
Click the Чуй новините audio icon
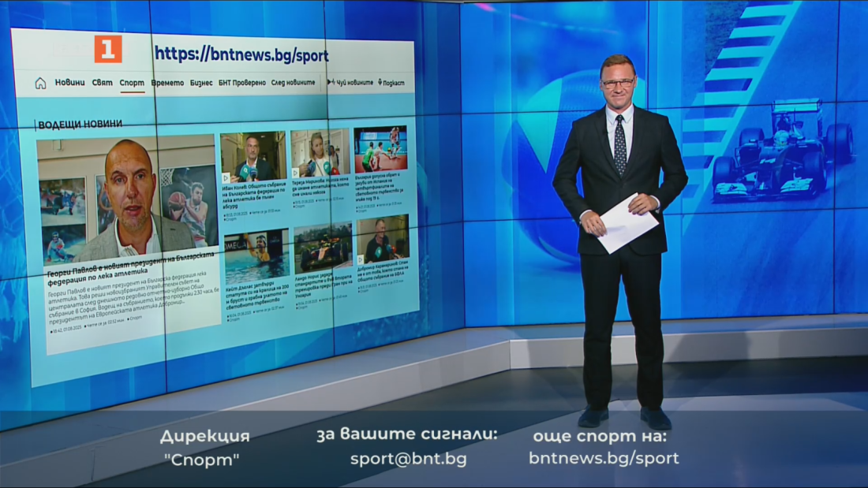[x=331, y=82]
